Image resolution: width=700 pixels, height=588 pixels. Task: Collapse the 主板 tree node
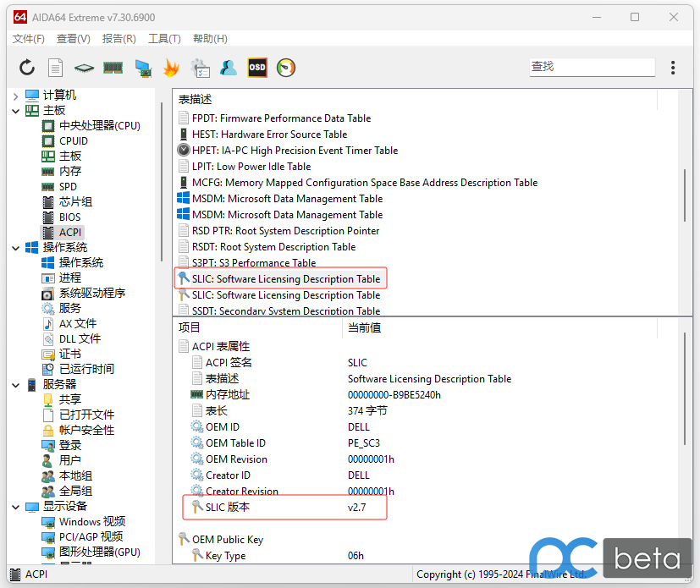[x=15, y=111]
